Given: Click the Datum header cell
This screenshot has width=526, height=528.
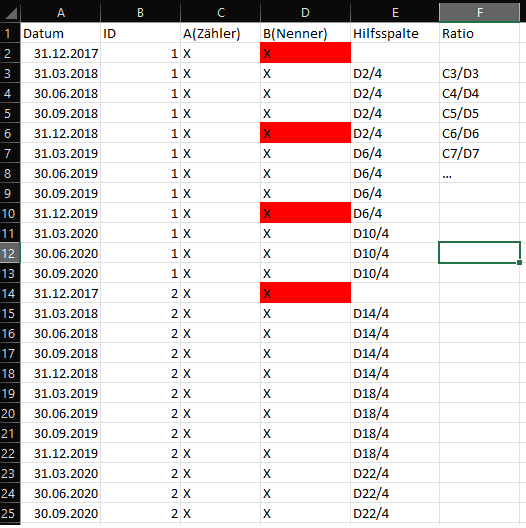Looking at the screenshot, I should [61, 33].
